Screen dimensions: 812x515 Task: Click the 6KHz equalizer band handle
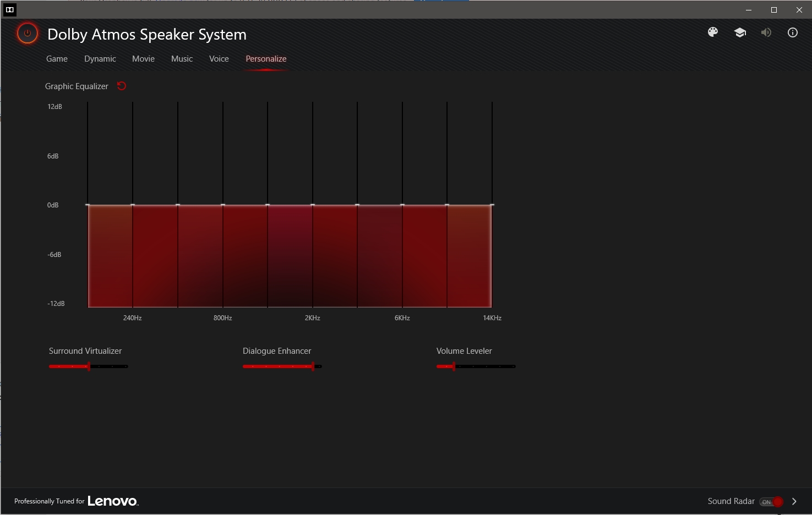pos(402,205)
